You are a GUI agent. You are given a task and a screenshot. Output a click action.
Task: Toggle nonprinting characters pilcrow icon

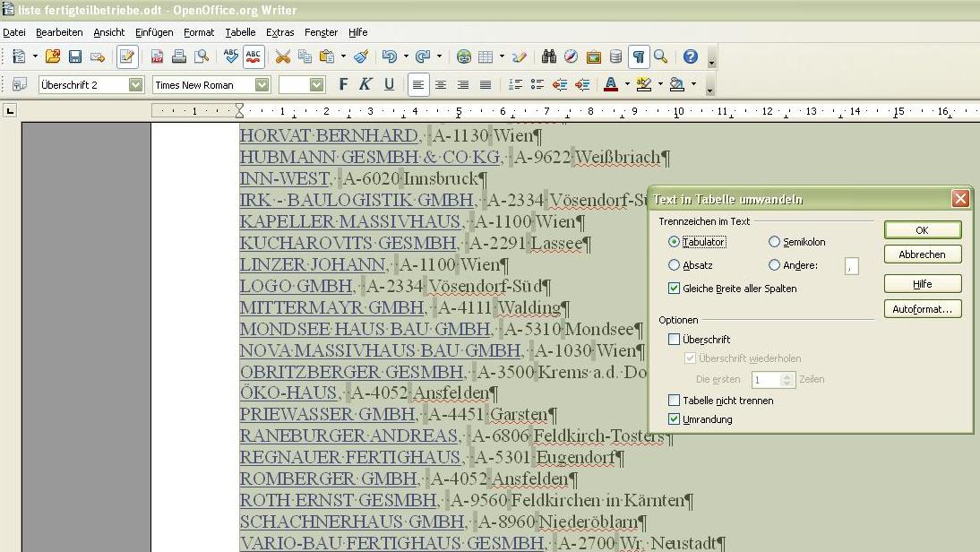[638, 56]
